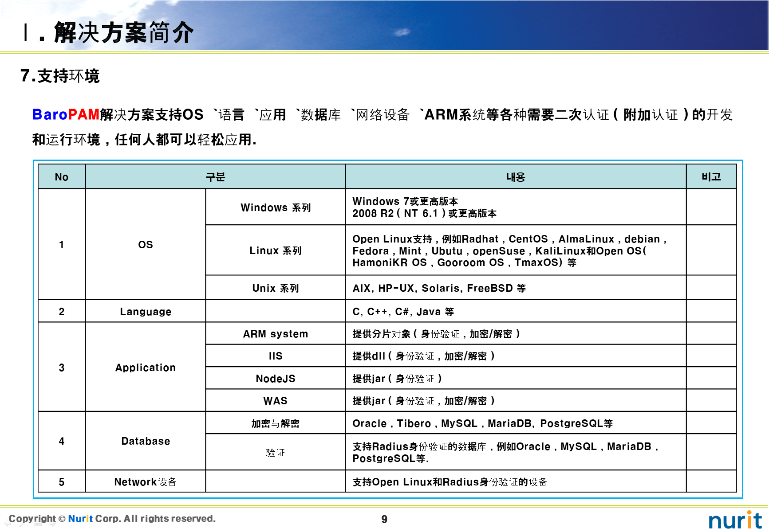This screenshot has height=532, width=769.
Task: Click the 'C, C++, C#, Java 等' cell
Action: pos(516,311)
